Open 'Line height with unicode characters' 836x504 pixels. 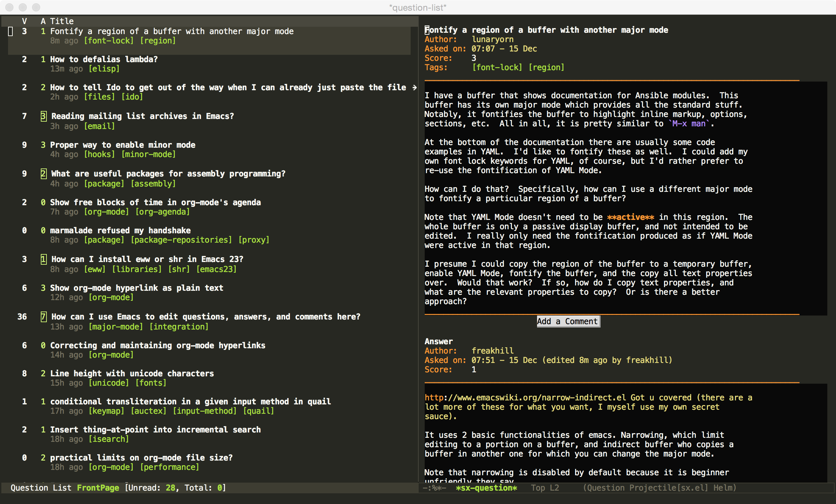coord(132,373)
